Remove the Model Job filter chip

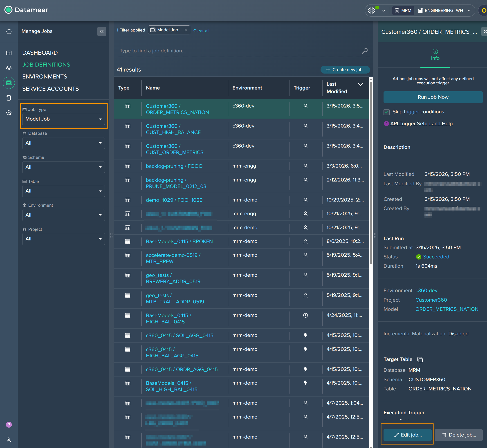tap(185, 30)
